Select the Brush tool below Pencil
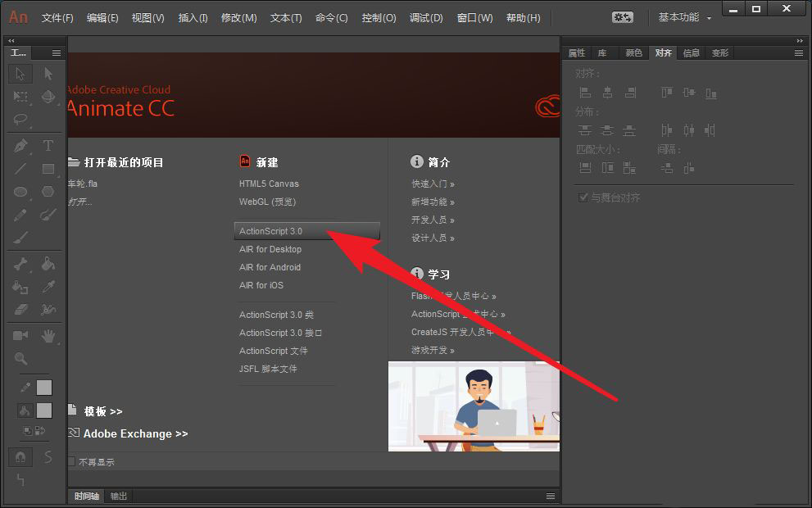Image resolution: width=812 pixels, height=508 pixels. coord(20,238)
